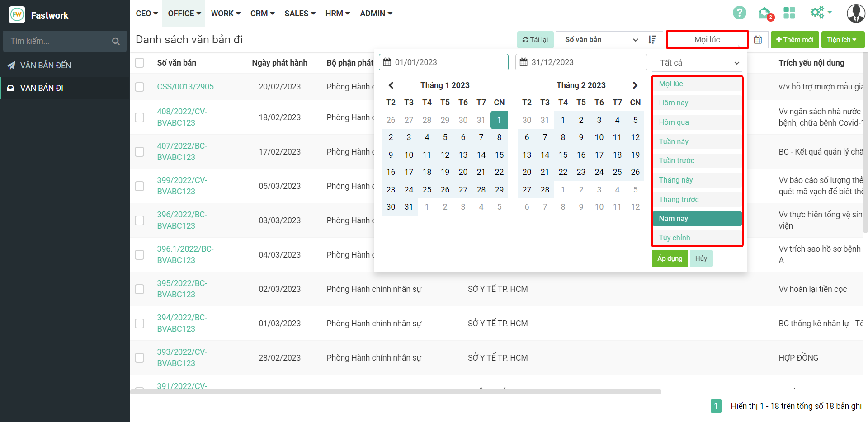Open the OFFICE menu
The width and height of the screenshot is (868, 422).
click(184, 14)
